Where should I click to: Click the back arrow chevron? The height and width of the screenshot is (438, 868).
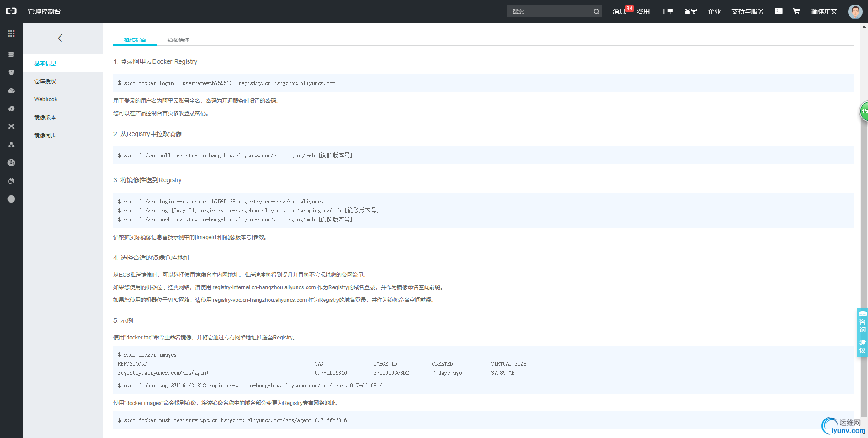tap(60, 38)
